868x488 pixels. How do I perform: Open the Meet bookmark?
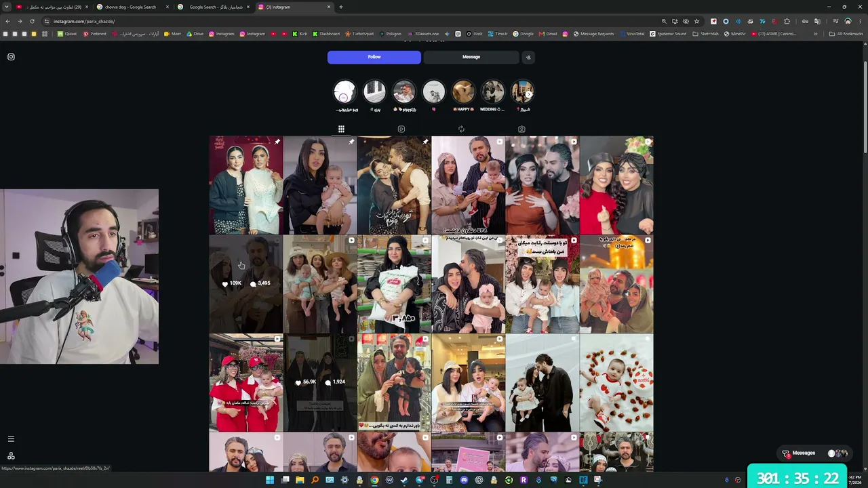pos(173,34)
